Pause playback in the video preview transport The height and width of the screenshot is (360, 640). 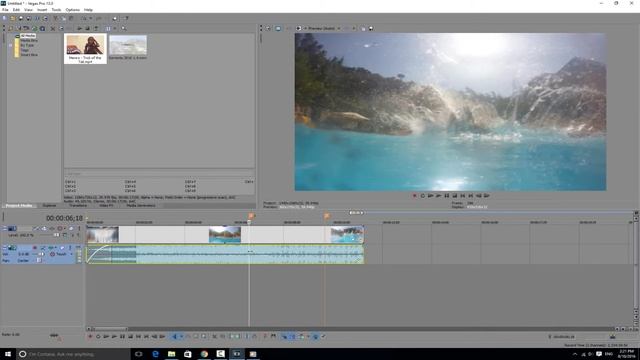[447, 196]
